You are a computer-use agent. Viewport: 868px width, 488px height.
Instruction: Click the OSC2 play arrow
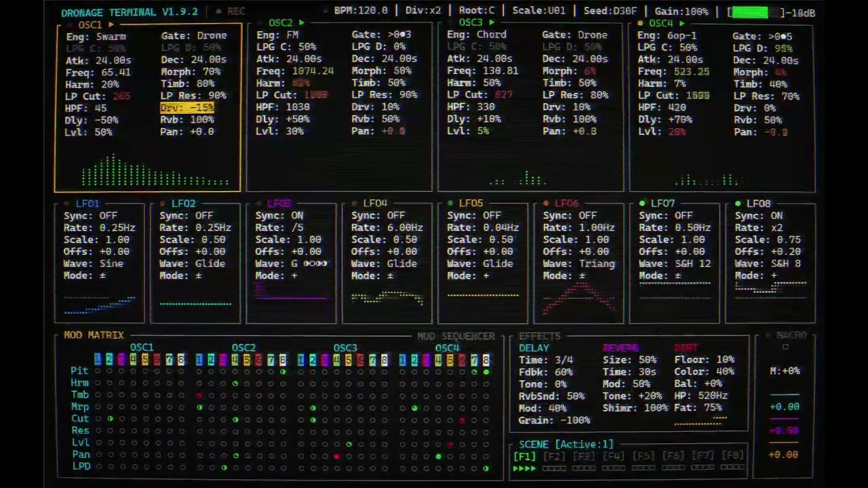click(x=301, y=23)
